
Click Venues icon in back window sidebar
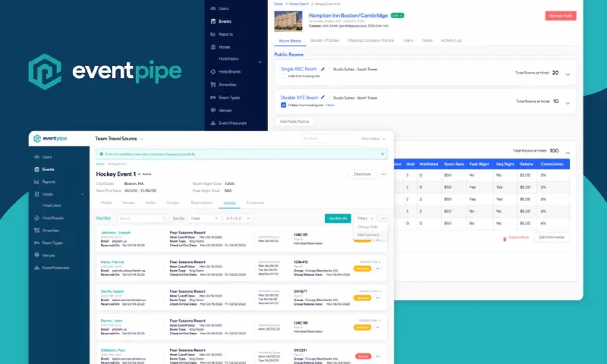coord(213,110)
